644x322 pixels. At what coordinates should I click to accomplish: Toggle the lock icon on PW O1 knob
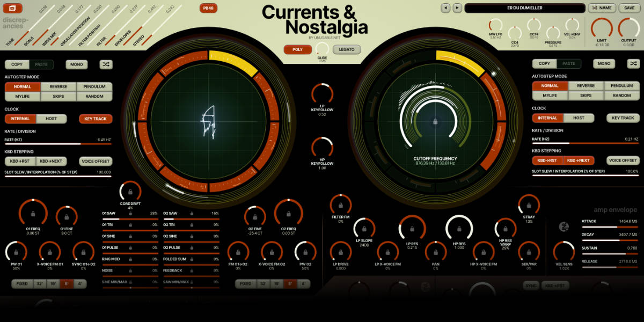[x=16, y=253]
